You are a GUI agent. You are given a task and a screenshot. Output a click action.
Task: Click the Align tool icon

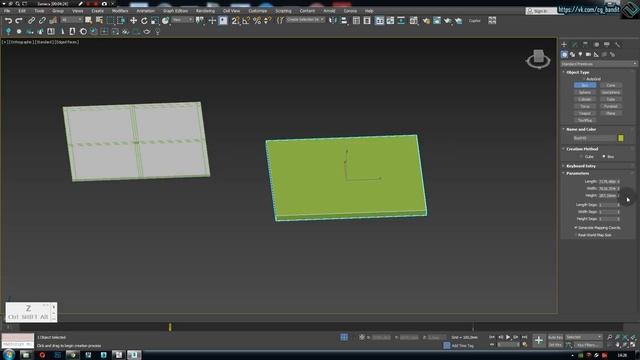(344, 20)
